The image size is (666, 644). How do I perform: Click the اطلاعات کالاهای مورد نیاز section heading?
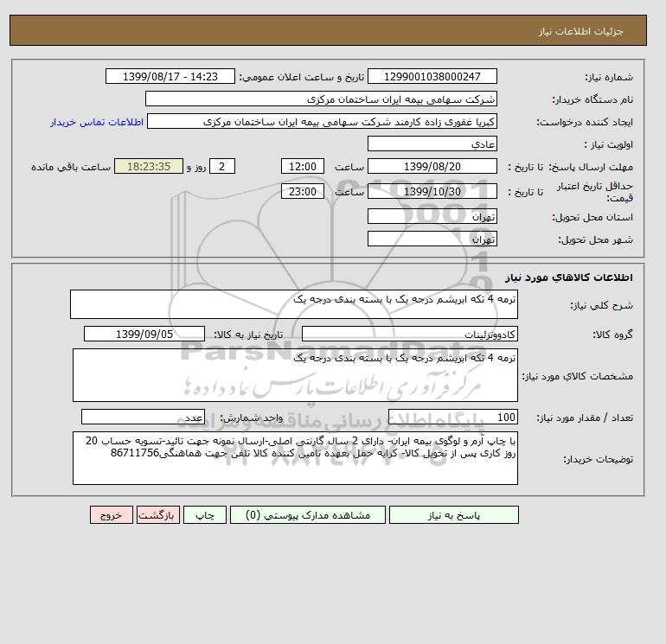pos(569,277)
